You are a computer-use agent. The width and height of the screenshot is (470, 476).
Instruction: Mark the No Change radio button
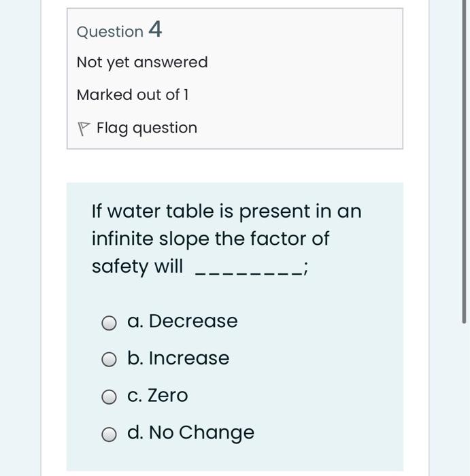[109, 435]
